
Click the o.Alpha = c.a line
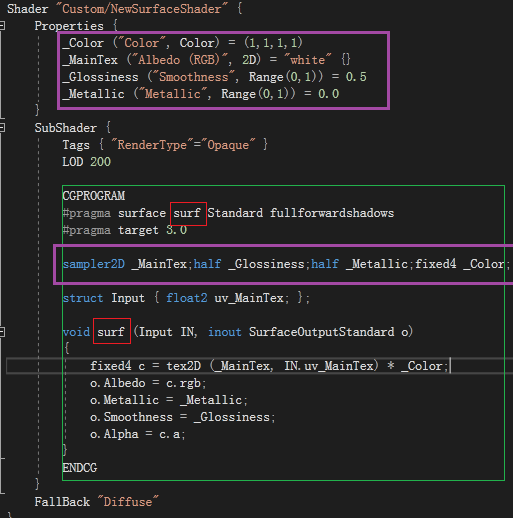pos(138,434)
